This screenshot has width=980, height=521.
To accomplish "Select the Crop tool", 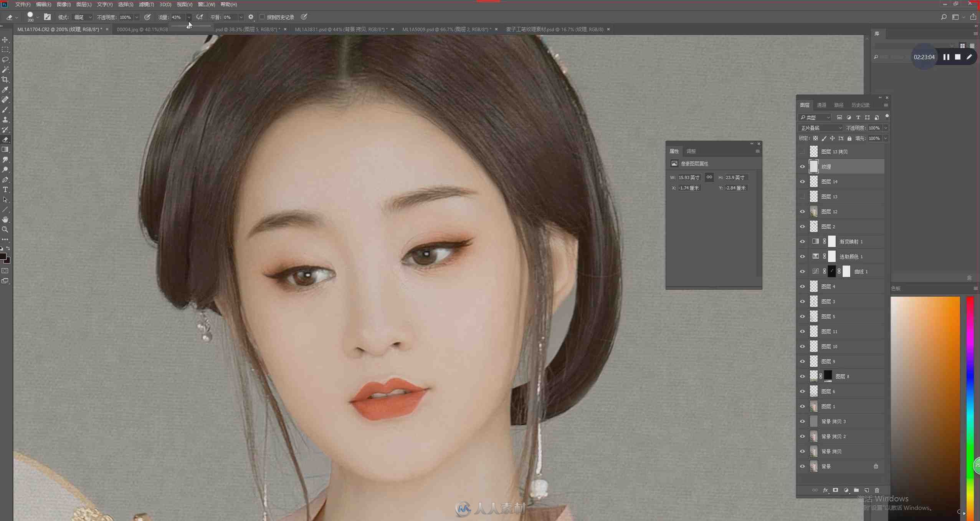I will point(5,80).
